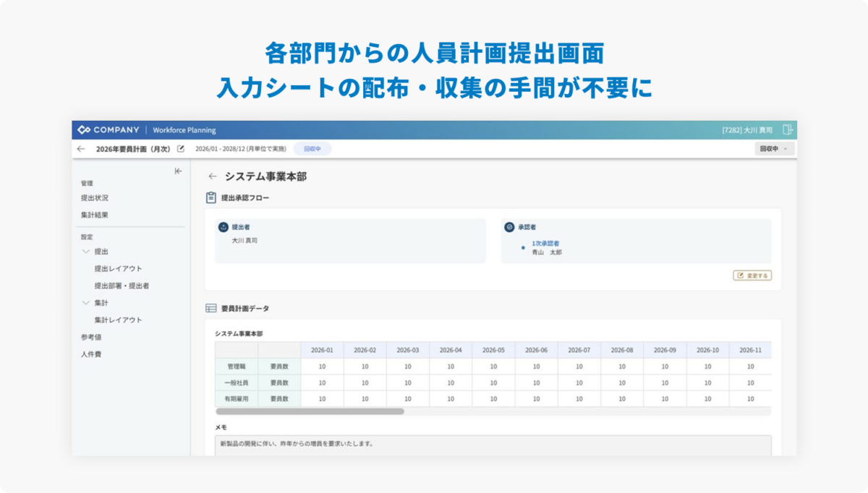Open the 回収中 status dropdown at right
The image size is (868, 493).
[x=773, y=149]
